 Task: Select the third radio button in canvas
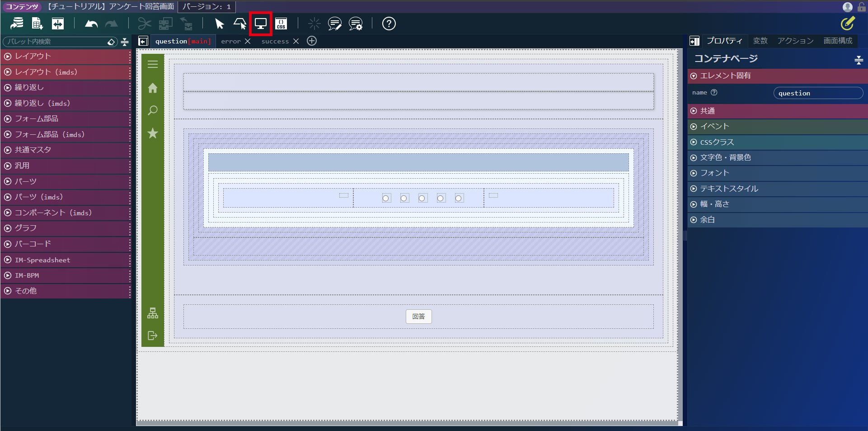pos(422,198)
